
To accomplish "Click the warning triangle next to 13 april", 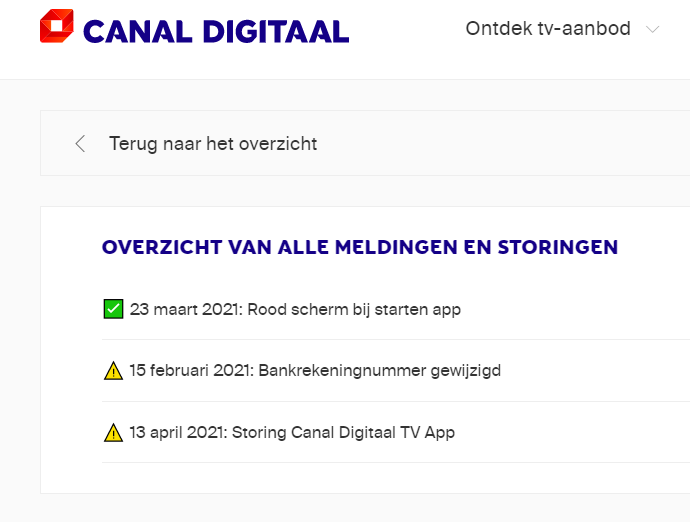I will tap(113, 433).
